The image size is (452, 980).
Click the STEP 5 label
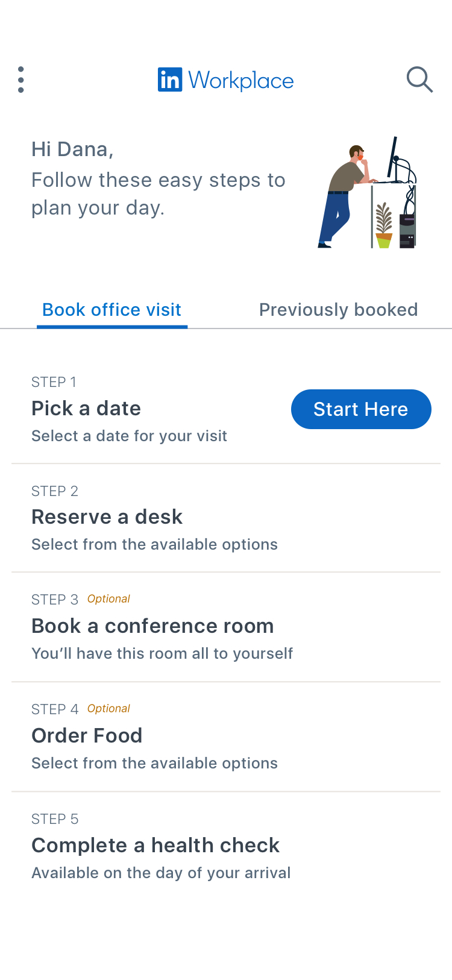click(x=55, y=819)
